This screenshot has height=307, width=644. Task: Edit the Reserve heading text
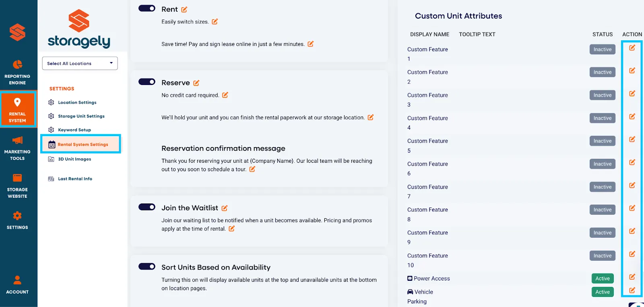196,83
